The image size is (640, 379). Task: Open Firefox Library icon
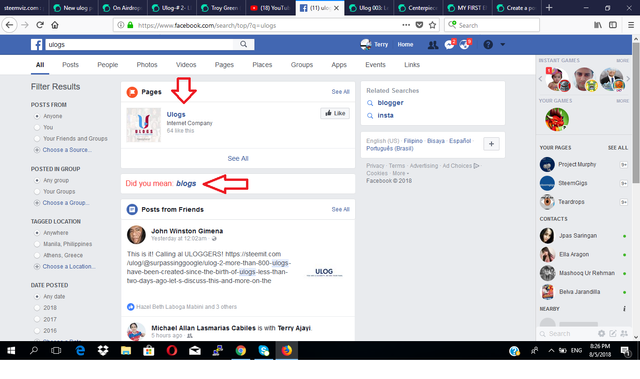click(598, 25)
